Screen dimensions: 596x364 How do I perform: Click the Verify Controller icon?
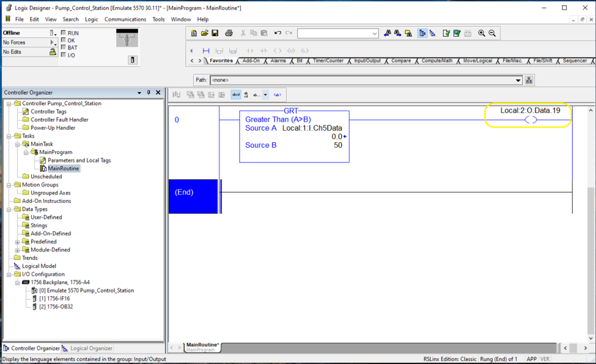click(x=457, y=34)
